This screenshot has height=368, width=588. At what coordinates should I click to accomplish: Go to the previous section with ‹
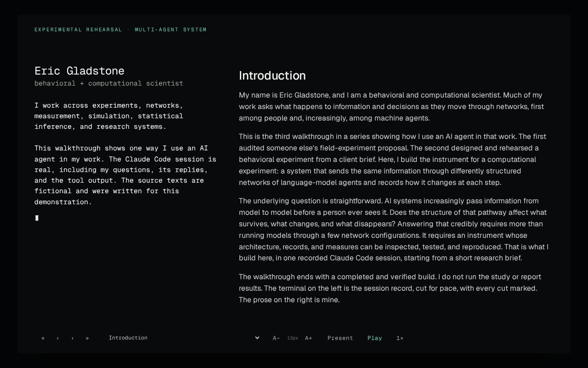(x=57, y=338)
